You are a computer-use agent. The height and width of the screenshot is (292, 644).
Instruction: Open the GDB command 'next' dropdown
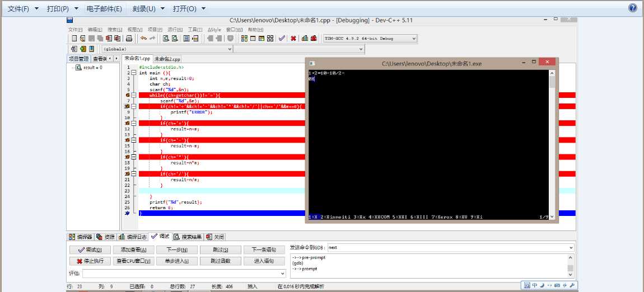click(x=571, y=248)
